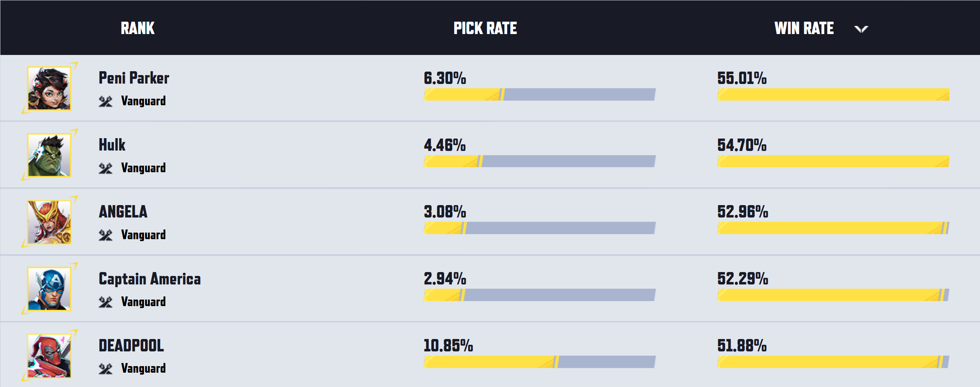This screenshot has width=980, height=387.
Task: Toggle sort arrow beside Win Rate
Action: 861,29
